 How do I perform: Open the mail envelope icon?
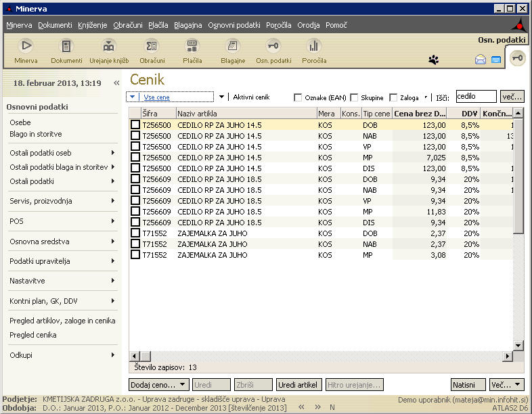coord(481,60)
